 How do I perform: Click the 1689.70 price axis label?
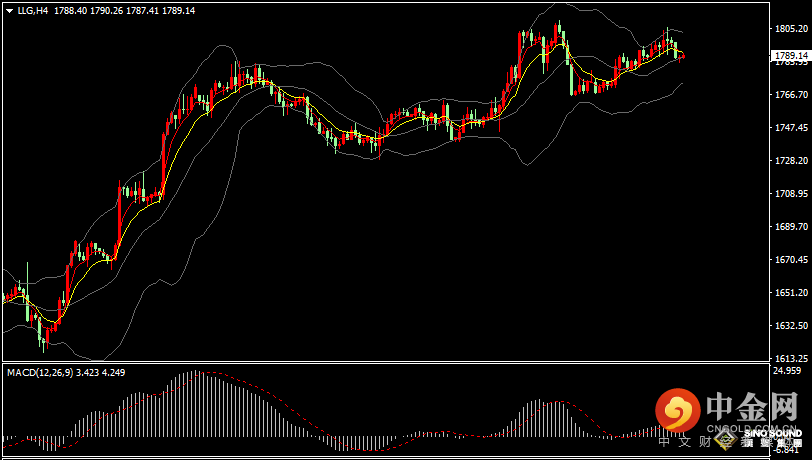790,227
